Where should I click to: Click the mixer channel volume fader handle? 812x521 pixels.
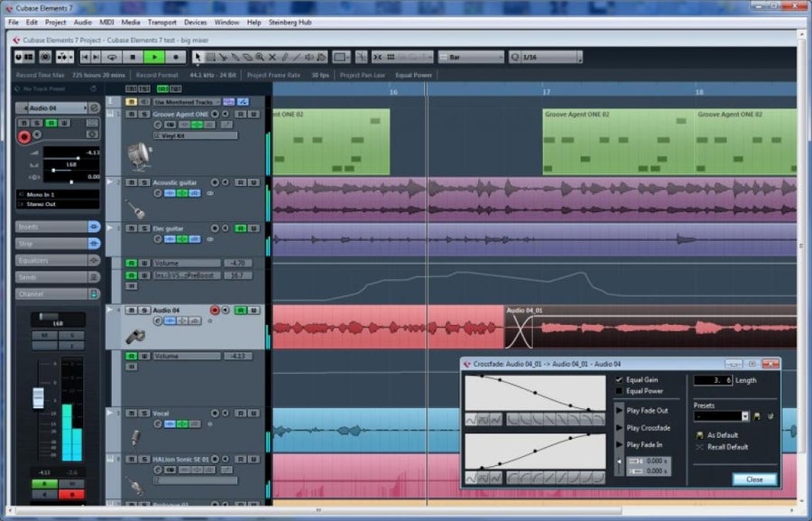[38, 397]
